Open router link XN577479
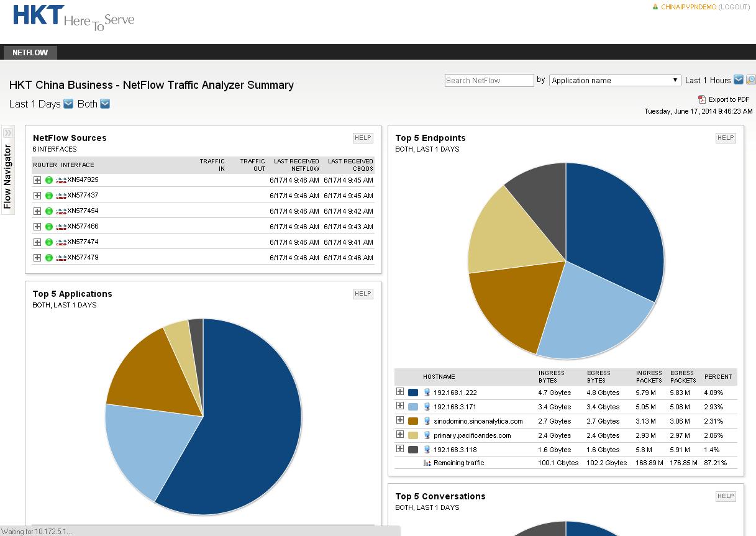Image resolution: width=756 pixels, height=536 pixels. [x=83, y=257]
